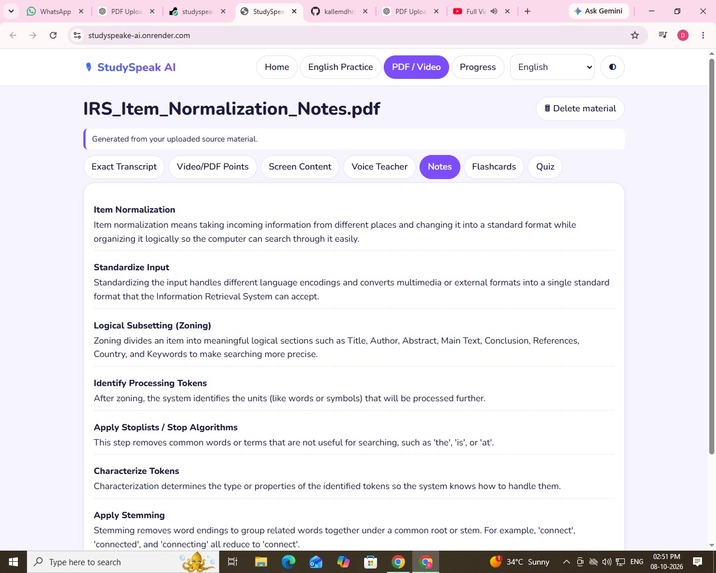The width and height of the screenshot is (716, 573).
Task: Open the Screen Content tab
Action: click(x=300, y=167)
